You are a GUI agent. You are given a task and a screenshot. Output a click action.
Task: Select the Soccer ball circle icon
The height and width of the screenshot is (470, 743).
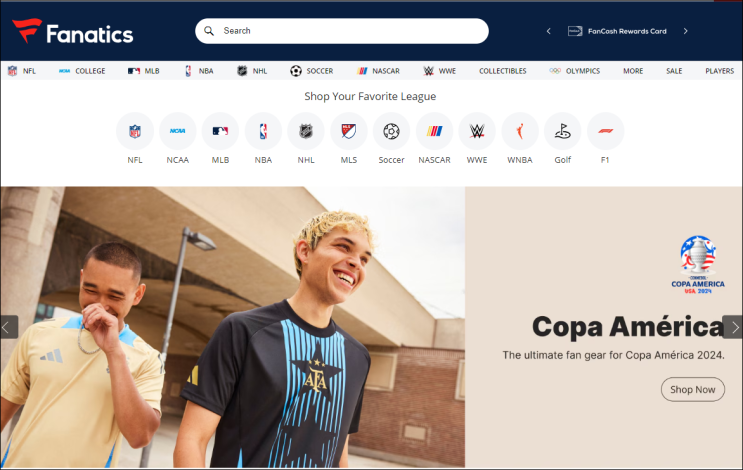click(x=391, y=131)
